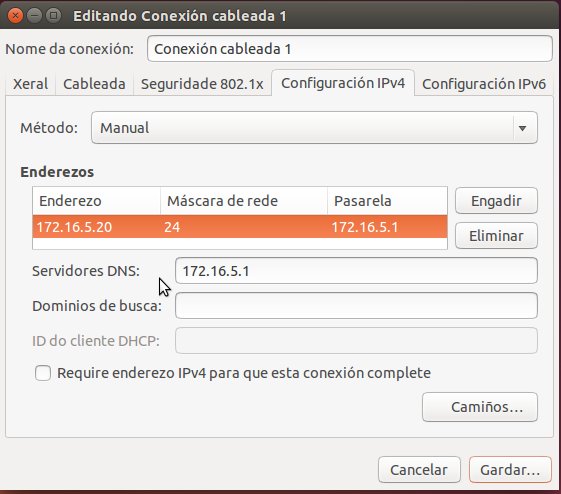The image size is (561, 494).
Task: Minimize the connection editor window
Action: coord(35,16)
